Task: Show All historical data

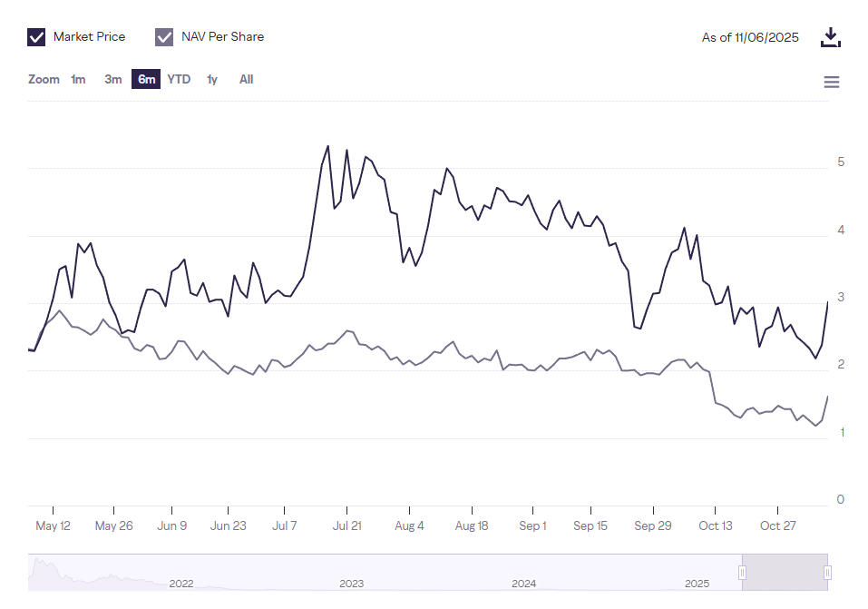Action: (246, 79)
